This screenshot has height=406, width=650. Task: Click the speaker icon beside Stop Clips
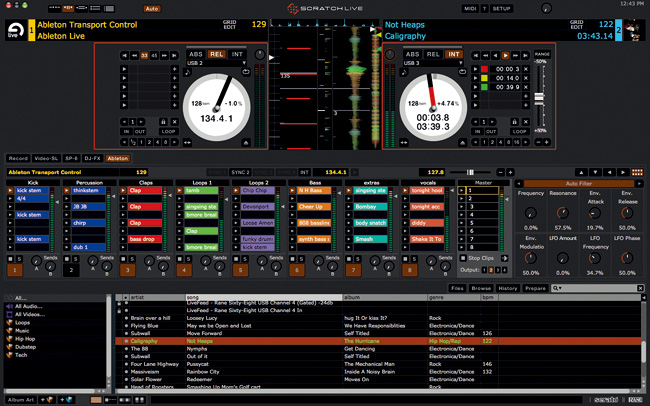(x=504, y=258)
